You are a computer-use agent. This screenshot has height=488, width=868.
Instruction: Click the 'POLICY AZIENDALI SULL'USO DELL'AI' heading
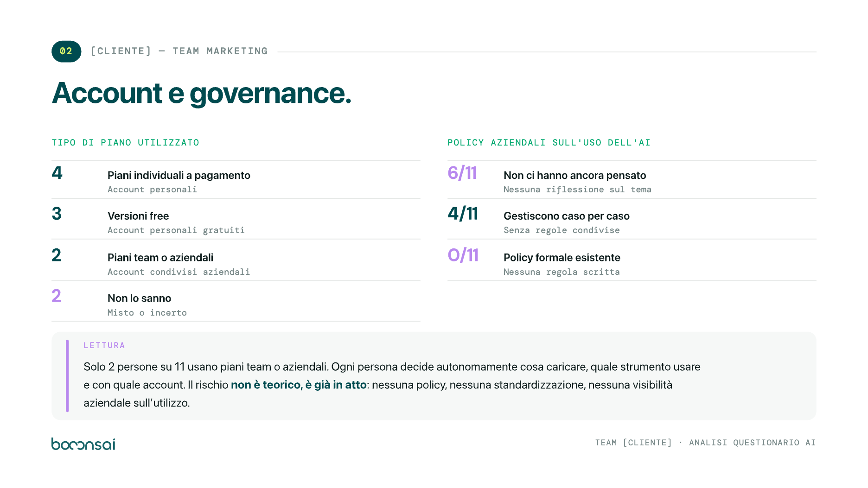tap(549, 143)
